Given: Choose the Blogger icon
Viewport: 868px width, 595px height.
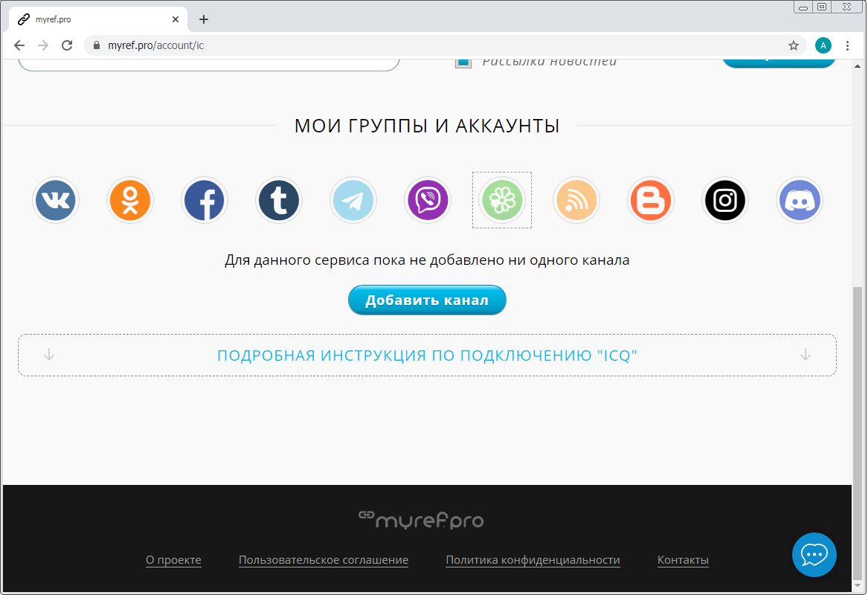Looking at the screenshot, I should 651,200.
